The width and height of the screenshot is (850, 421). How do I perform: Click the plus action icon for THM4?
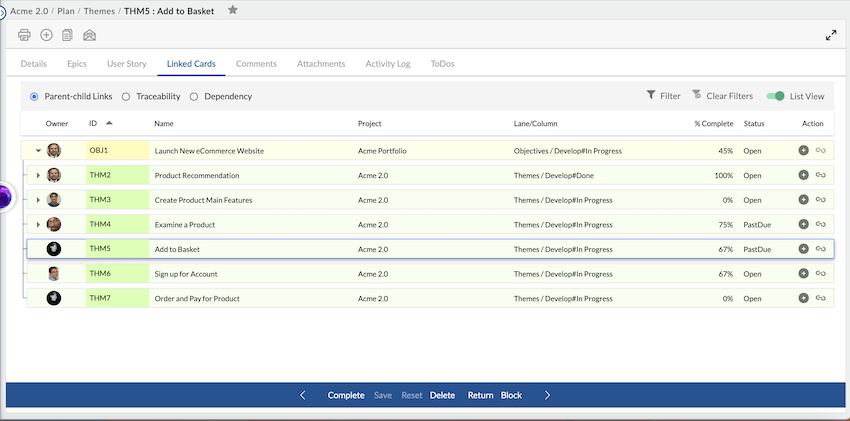tap(803, 224)
